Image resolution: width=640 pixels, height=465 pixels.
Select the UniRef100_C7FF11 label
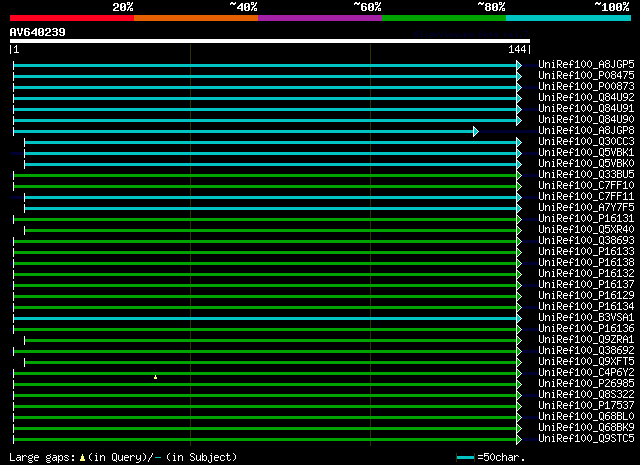pos(586,197)
